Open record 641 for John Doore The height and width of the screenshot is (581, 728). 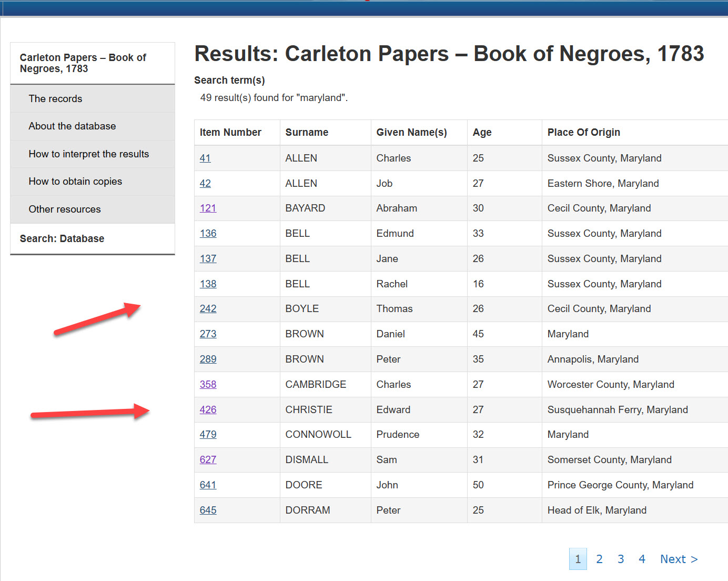pyautogui.click(x=208, y=485)
